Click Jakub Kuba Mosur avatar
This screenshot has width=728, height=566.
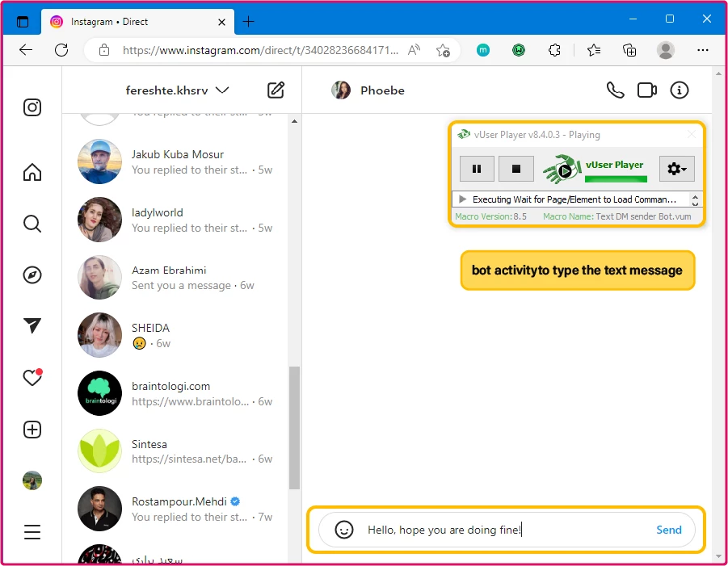coord(99,161)
